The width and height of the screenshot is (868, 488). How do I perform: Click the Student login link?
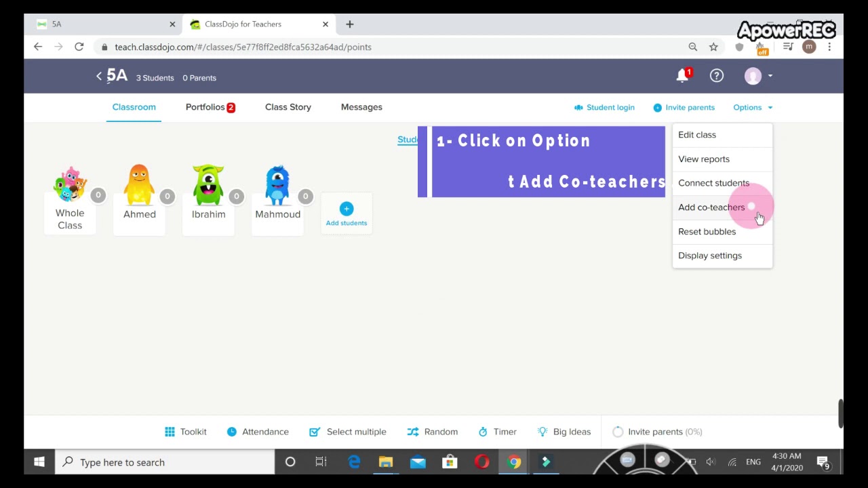coord(604,107)
